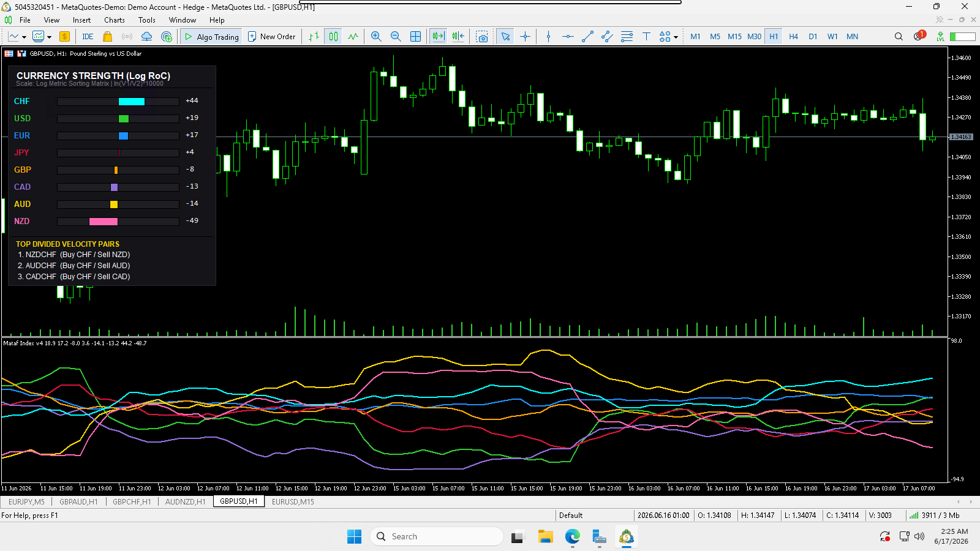The height and width of the screenshot is (551, 980).
Task: Open the toolbar search magnifier
Action: pos(899,37)
